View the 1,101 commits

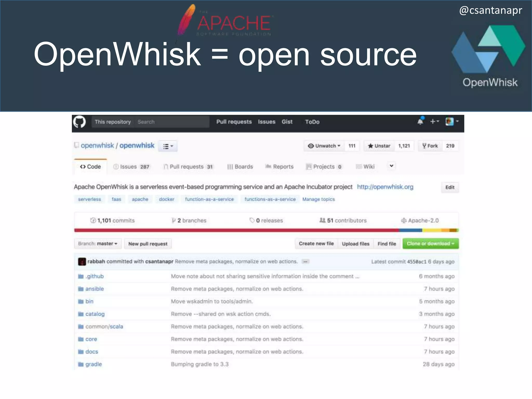point(112,221)
